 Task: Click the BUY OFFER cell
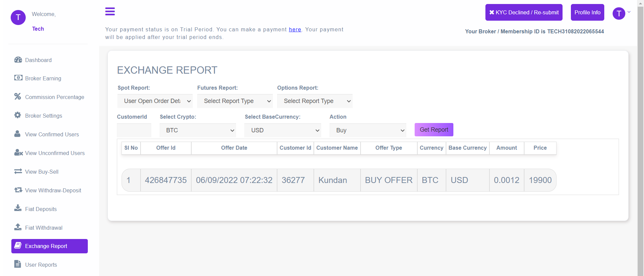click(389, 180)
